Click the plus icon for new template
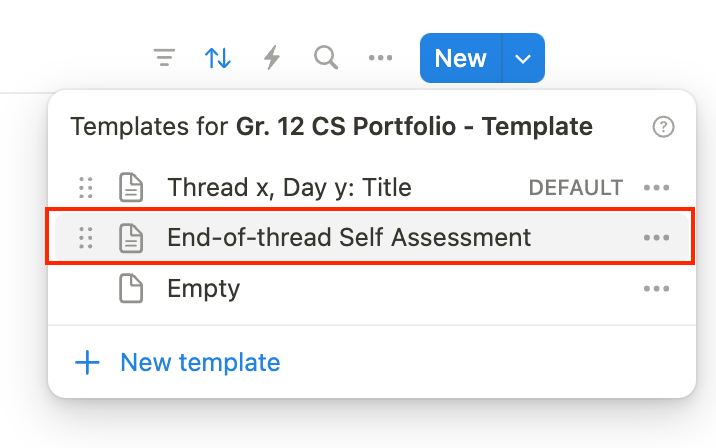716x448 pixels. [88, 362]
